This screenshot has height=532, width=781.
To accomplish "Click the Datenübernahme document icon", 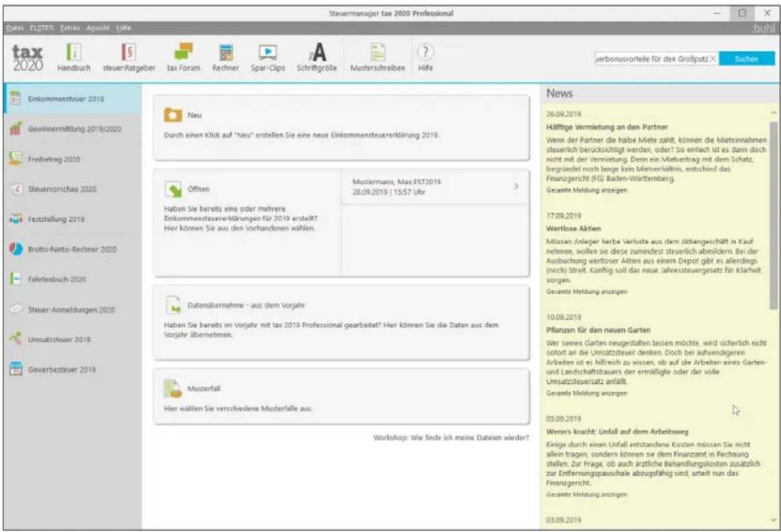I will (x=173, y=304).
